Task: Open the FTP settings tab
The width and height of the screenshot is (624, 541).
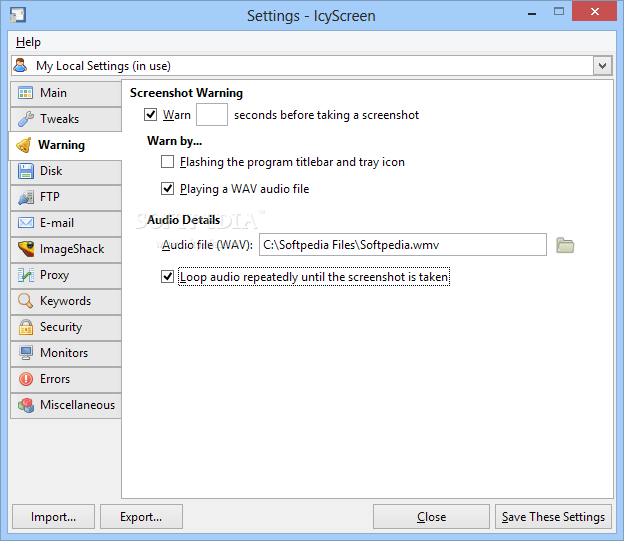Action: tap(66, 197)
